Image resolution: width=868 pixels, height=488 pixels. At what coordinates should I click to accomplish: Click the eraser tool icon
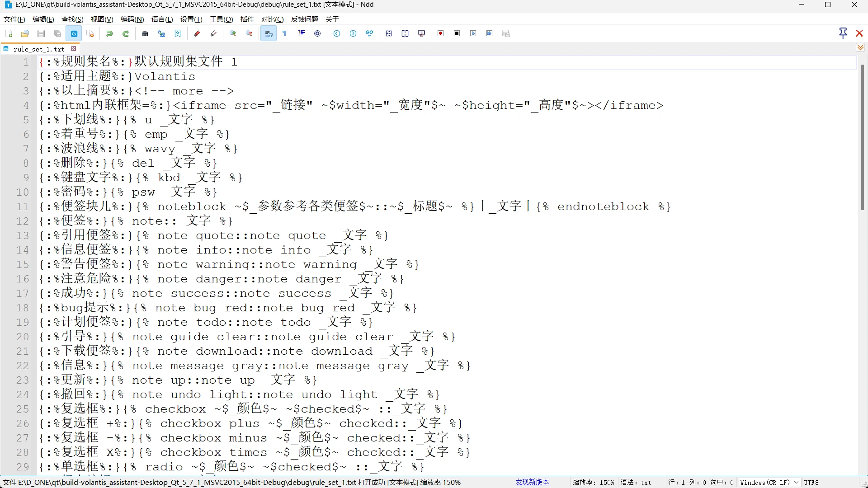pyautogui.click(x=213, y=33)
